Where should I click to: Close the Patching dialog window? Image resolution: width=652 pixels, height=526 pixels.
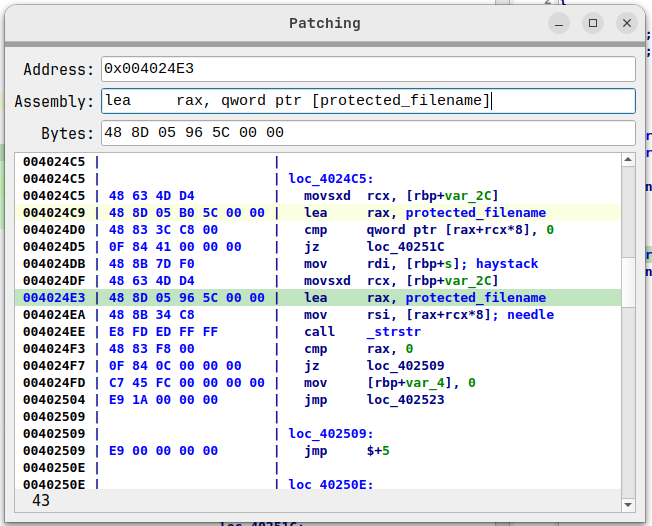coord(626,22)
